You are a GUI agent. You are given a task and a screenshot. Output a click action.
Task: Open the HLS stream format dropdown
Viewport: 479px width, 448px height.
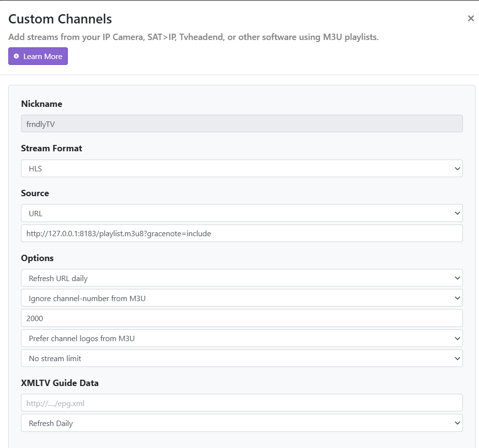(x=241, y=168)
